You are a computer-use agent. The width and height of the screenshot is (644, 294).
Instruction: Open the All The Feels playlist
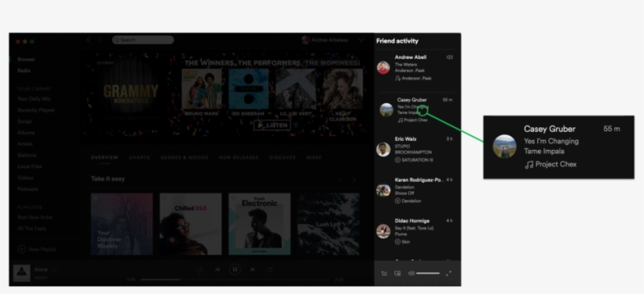[x=31, y=229]
